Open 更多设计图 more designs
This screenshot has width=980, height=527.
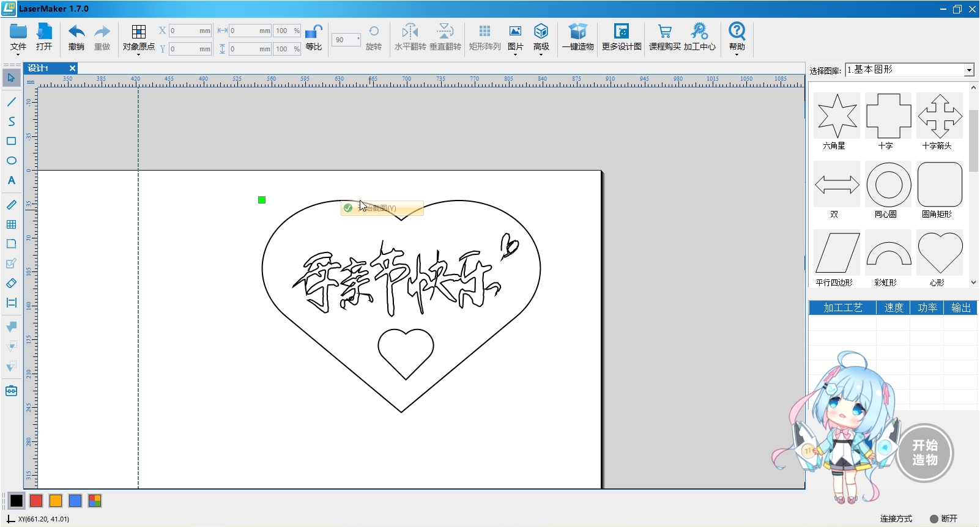(622, 31)
